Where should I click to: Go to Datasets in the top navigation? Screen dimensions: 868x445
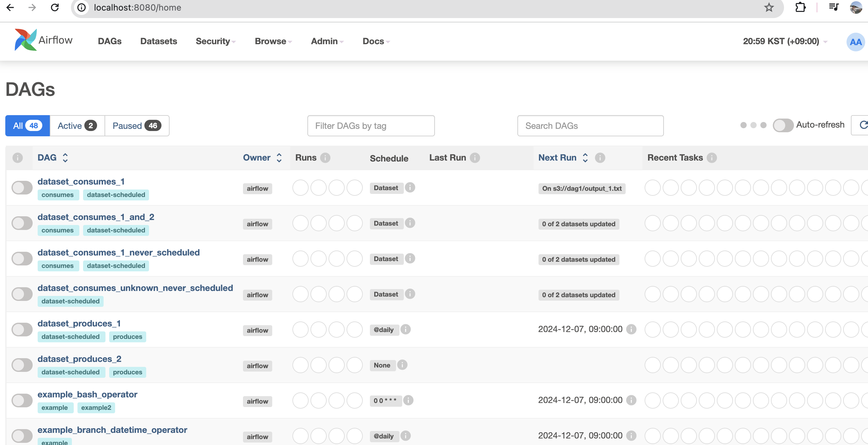159,41
